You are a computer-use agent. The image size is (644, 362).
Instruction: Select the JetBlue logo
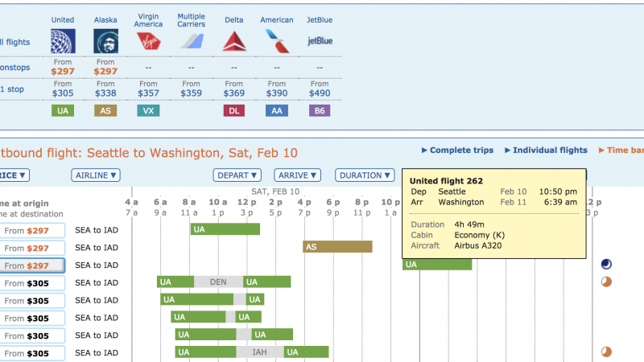[320, 41]
